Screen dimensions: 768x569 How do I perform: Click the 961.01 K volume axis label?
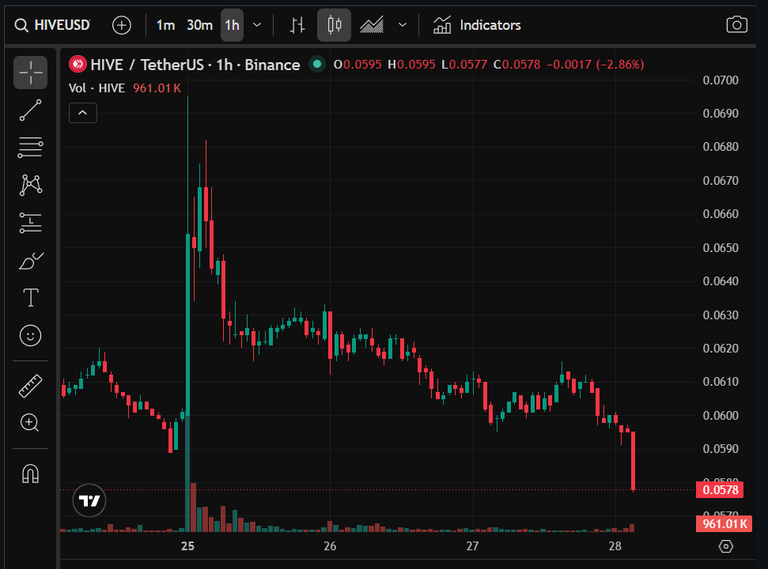click(x=724, y=524)
